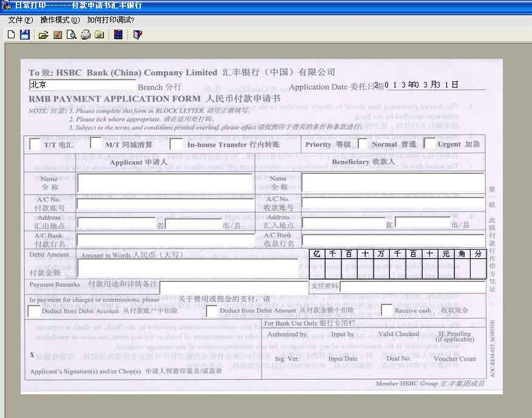Viewport: 532px width, 418px height.
Task: Check the Normal 普通 priority box
Action: pos(363,143)
